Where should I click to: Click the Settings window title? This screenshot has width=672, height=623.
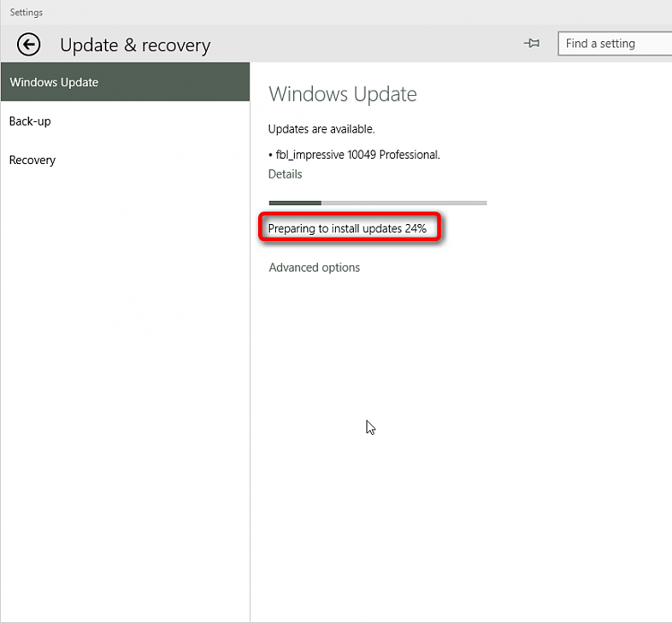[26, 12]
